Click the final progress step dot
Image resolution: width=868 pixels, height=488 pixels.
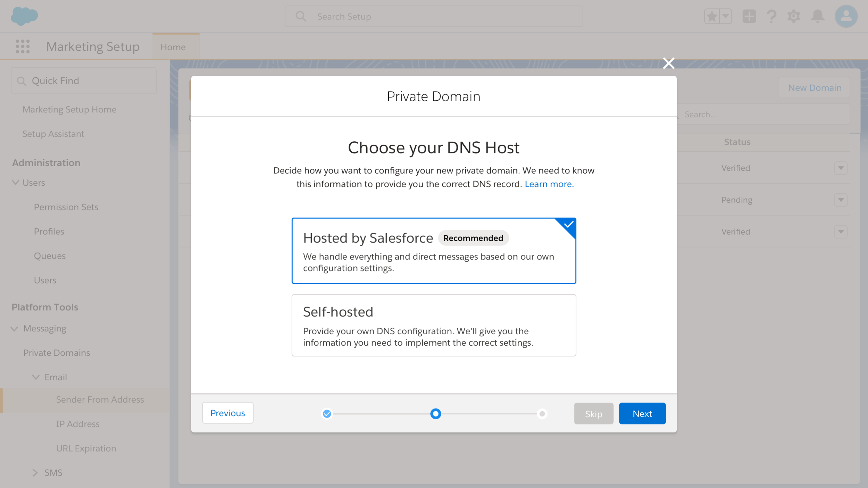pyautogui.click(x=542, y=413)
